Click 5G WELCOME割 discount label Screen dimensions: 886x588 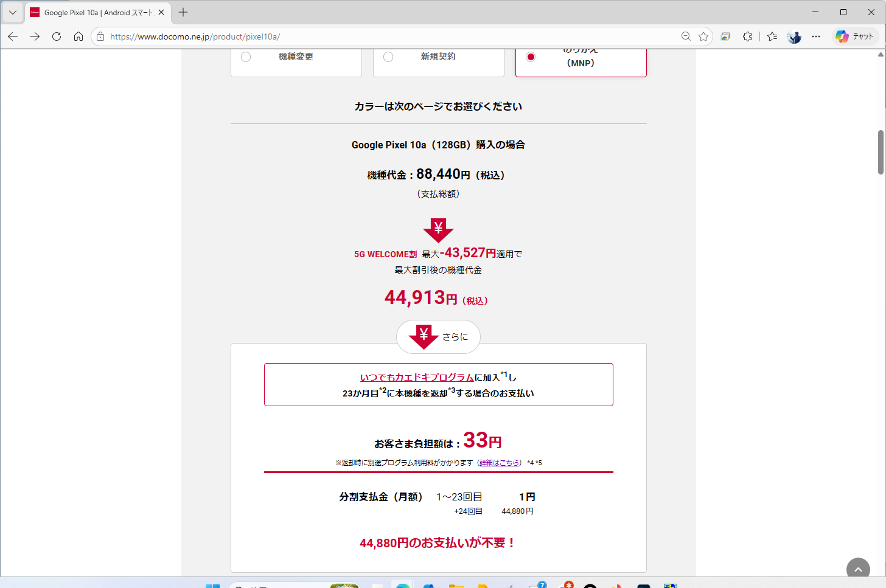coord(386,254)
